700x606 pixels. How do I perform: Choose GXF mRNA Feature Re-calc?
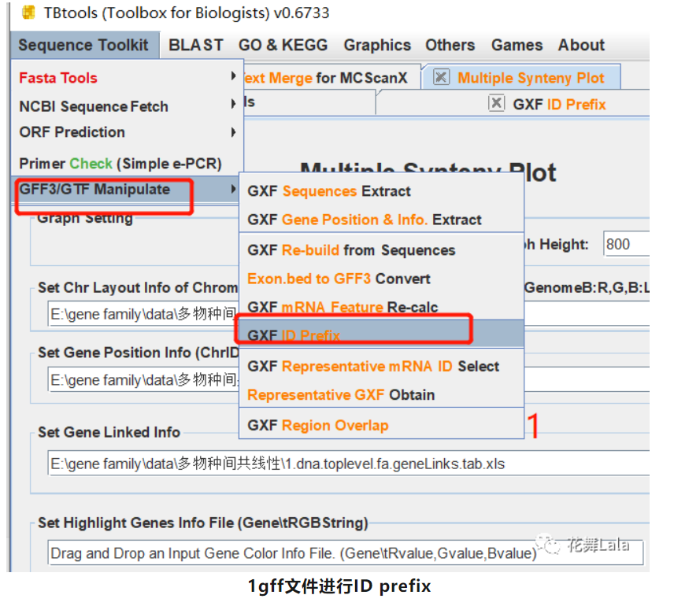(381, 306)
